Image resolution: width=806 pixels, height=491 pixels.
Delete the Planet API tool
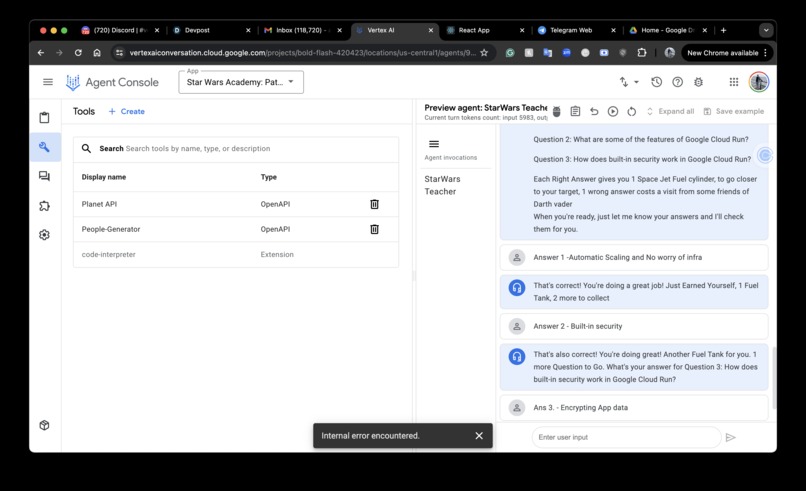point(374,204)
